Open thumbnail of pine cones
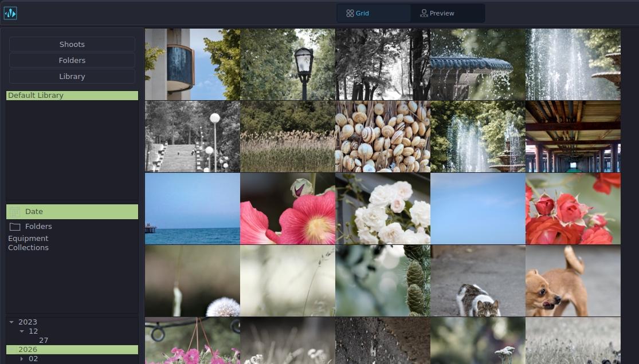 pos(383,281)
